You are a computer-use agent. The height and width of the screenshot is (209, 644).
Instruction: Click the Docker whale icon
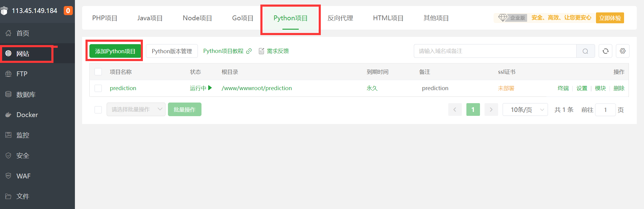coord(8,115)
